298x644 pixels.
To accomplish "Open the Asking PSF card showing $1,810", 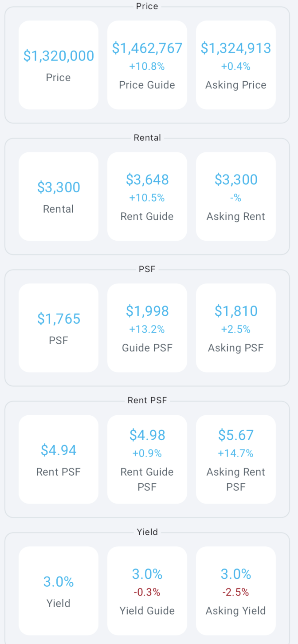I will [235, 327].
